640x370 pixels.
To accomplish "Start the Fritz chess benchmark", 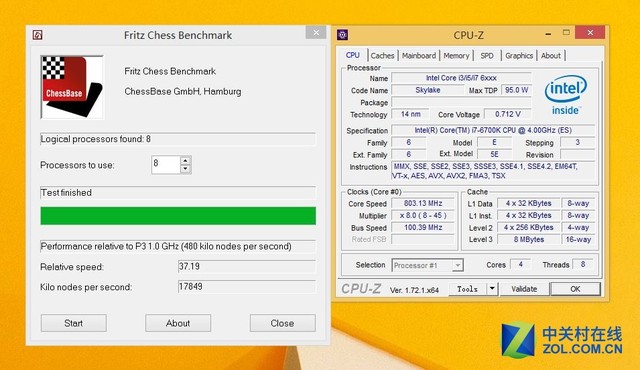I will click(73, 323).
